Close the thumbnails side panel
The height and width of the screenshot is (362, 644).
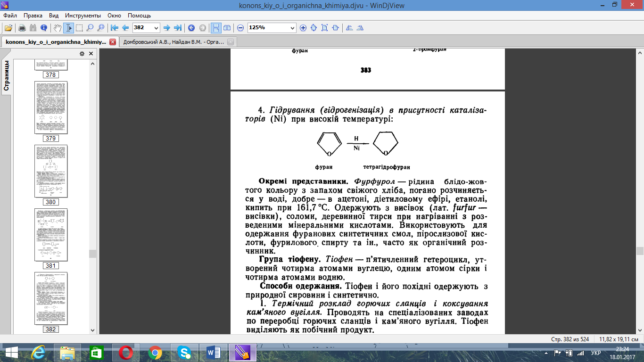click(91, 54)
